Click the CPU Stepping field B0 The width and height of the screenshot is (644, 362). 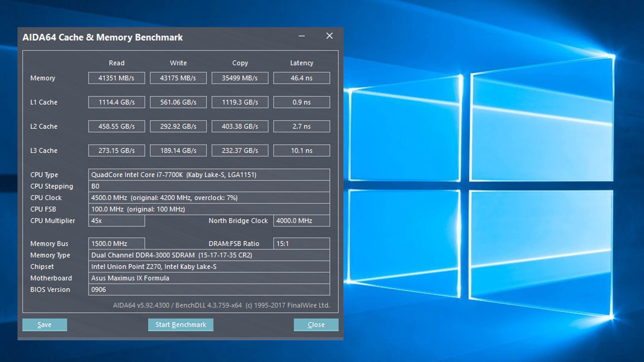point(209,186)
